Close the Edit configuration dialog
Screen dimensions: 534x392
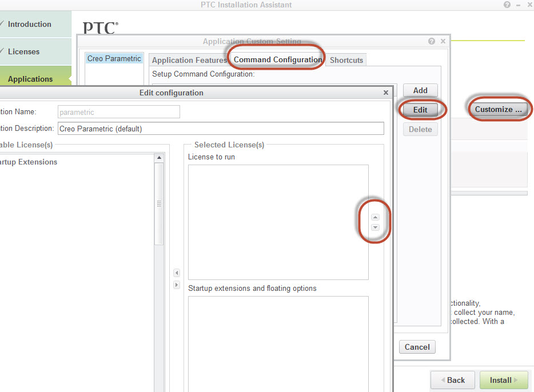385,93
